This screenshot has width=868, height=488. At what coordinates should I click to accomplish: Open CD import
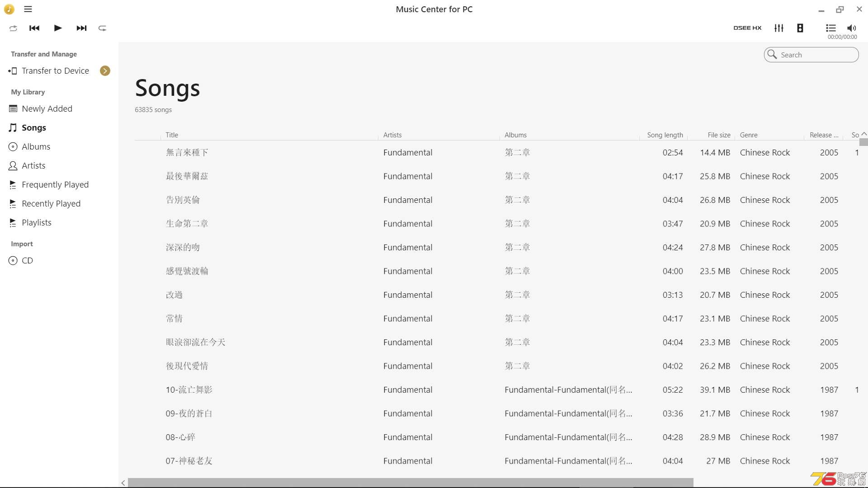[x=27, y=261]
